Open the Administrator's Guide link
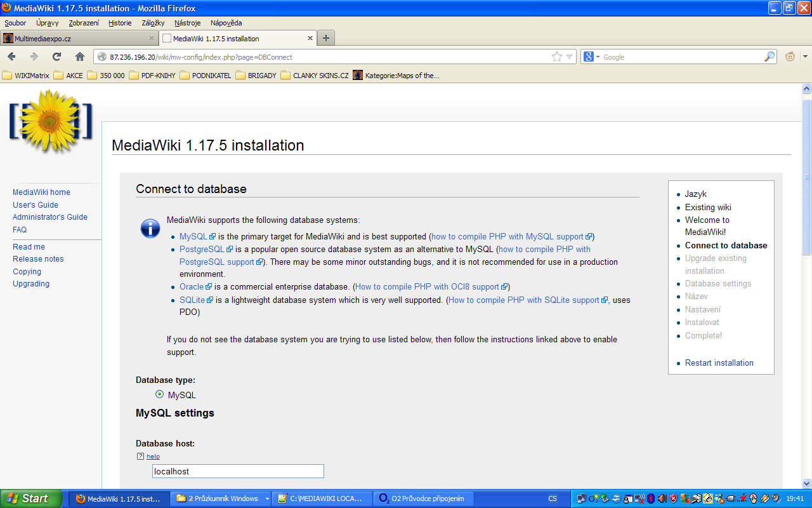This screenshot has width=812, height=508. click(50, 217)
